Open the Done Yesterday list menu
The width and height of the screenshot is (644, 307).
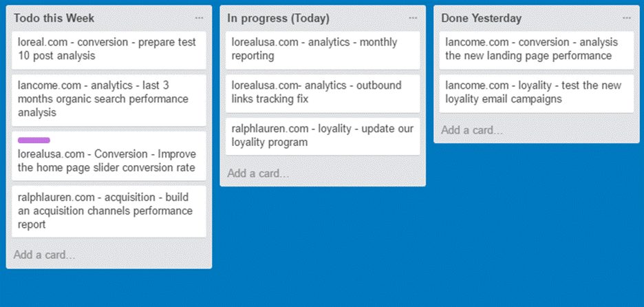tap(627, 18)
